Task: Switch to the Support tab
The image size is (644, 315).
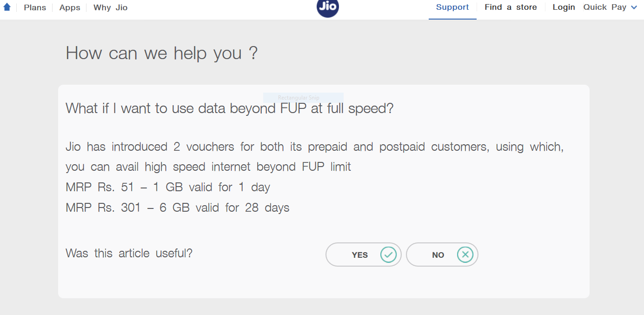Action: [x=452, y=7]
